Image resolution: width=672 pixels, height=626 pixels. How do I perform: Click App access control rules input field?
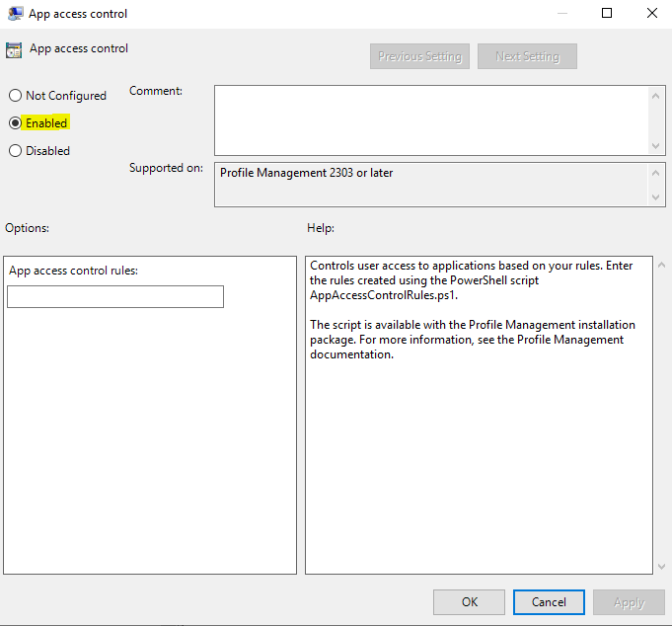pyautogui.click(x=115, y=296)
